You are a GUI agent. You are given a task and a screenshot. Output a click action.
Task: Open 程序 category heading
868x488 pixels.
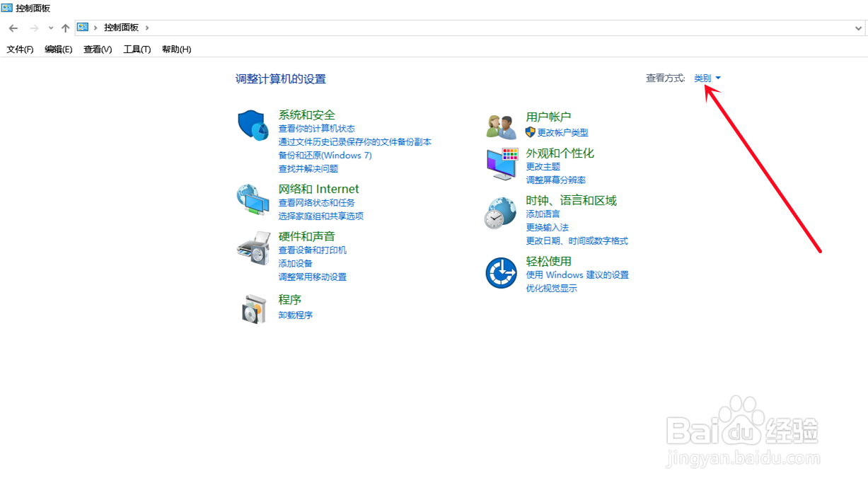pos(290,300)
